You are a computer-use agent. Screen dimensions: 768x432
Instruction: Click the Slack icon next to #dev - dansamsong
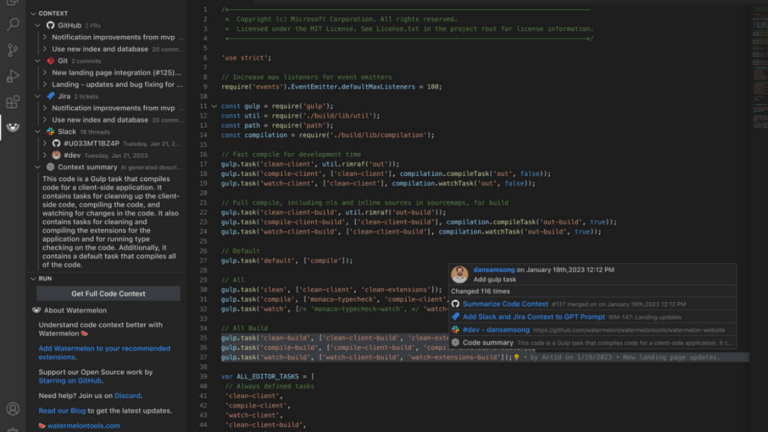pos(456,330)
